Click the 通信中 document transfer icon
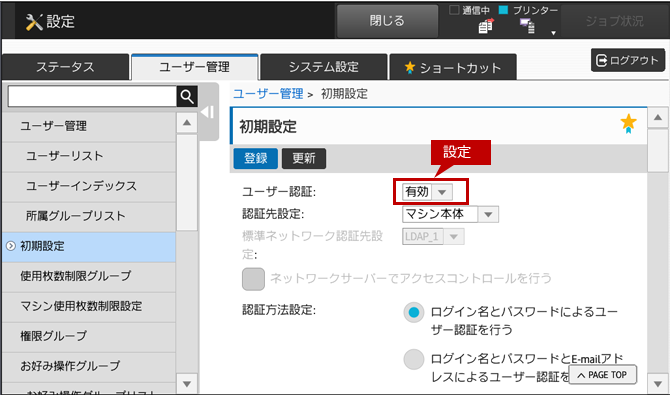This screenshot has width=670, height=396. (486, 26)
